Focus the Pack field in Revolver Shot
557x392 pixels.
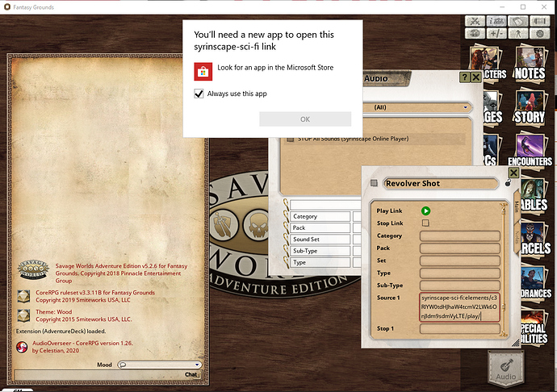point(460,248)
